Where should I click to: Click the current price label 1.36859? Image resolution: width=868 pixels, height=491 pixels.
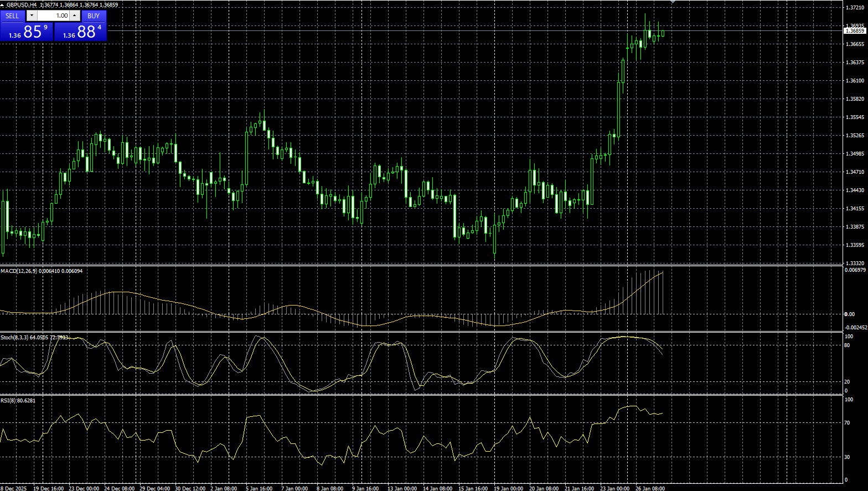[x=855, y=31]
